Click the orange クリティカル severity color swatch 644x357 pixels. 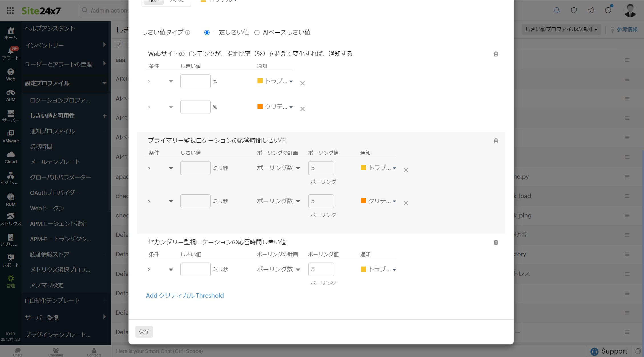[260, 106]
